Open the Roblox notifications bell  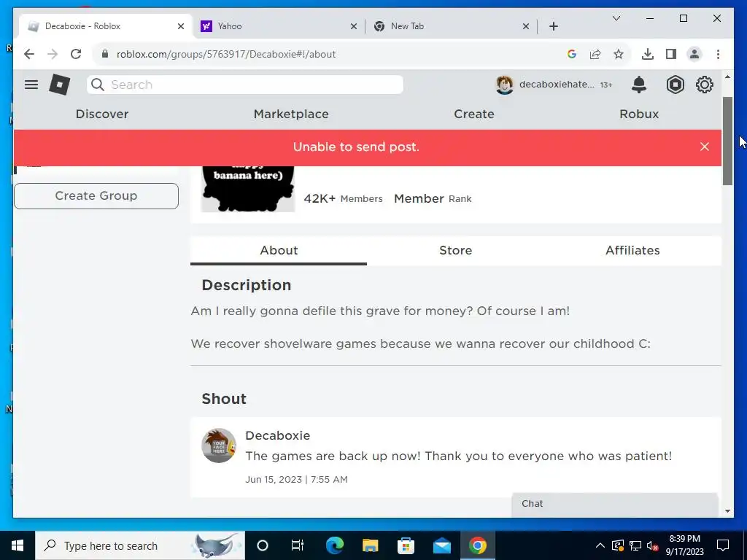tap(638, 85)
